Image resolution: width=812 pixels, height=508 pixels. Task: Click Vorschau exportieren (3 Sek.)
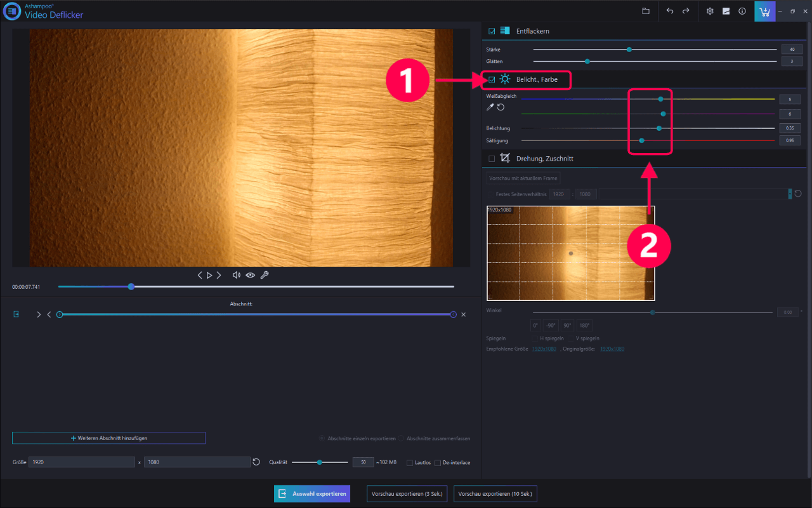407,494
